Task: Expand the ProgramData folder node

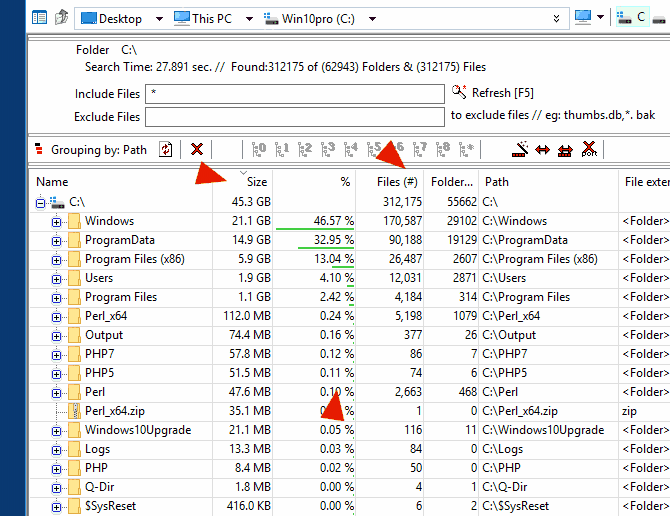Action: [x=57, y=240]
